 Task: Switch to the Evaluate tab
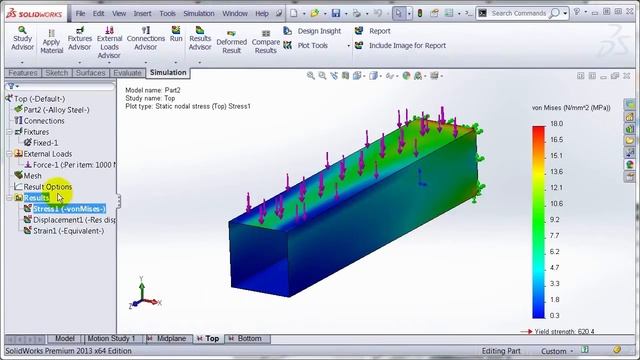click(x=127, y=73)
